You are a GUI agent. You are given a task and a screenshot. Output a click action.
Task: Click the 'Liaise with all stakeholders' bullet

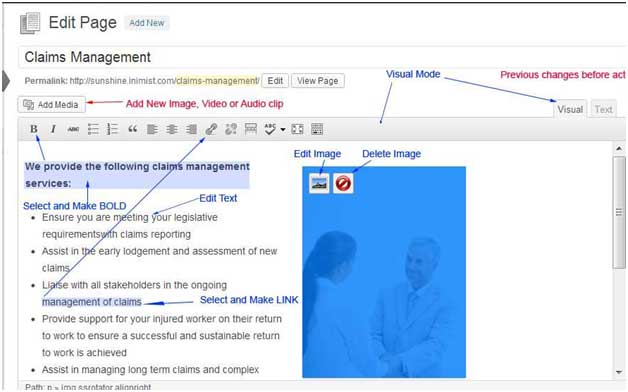134,285
